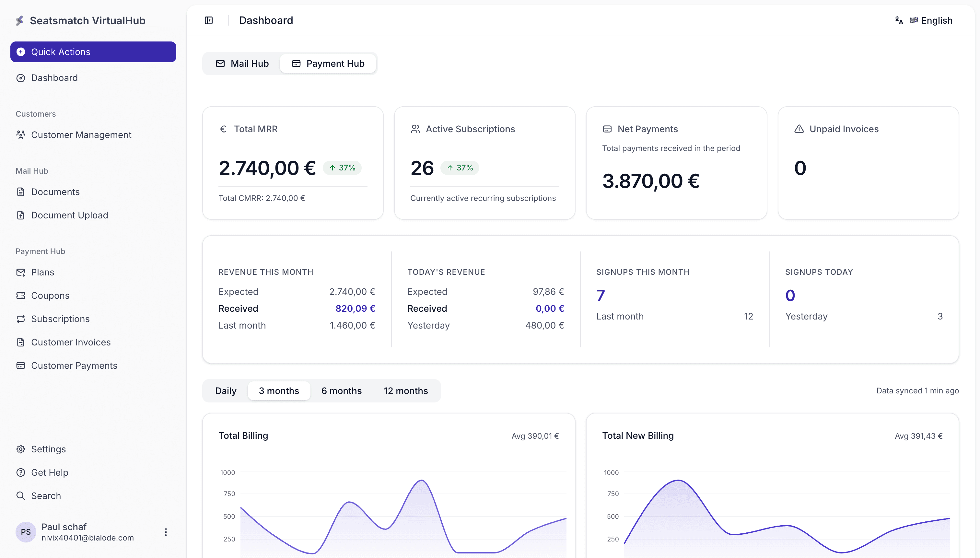Screen dimensions: 980x558
Task: Click the Total New Billing 'Avg 391,43 €' label
Action: tap(919, 436)
